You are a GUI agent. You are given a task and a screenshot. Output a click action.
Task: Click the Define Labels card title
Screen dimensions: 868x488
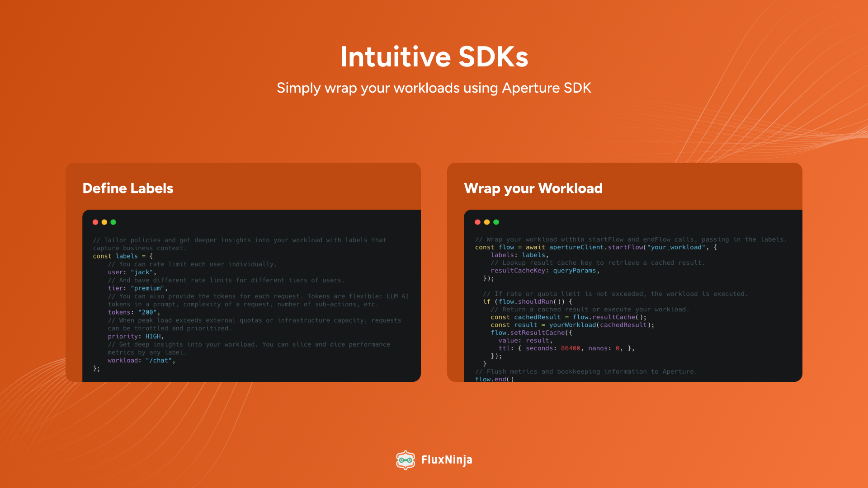tap(128, 188)
